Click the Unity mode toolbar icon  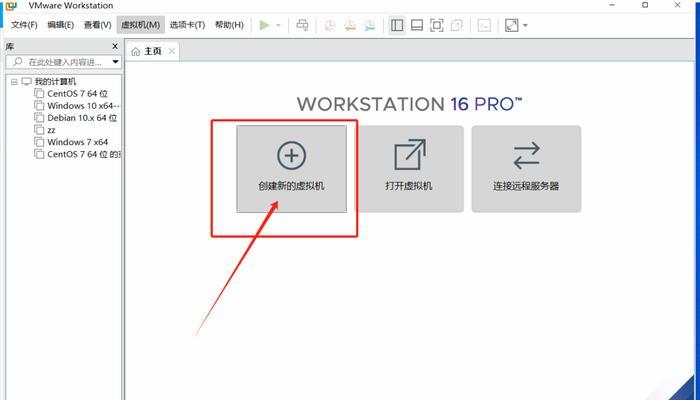click(x=456, y=25)
